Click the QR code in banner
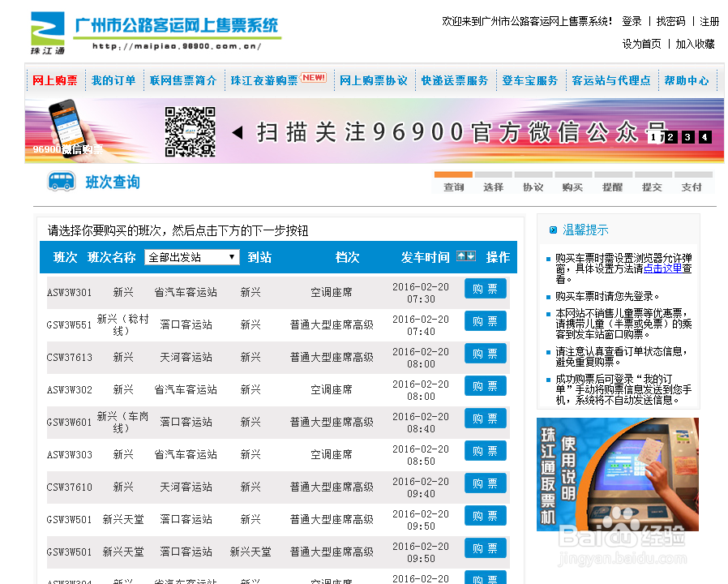 tap(190, 132)
